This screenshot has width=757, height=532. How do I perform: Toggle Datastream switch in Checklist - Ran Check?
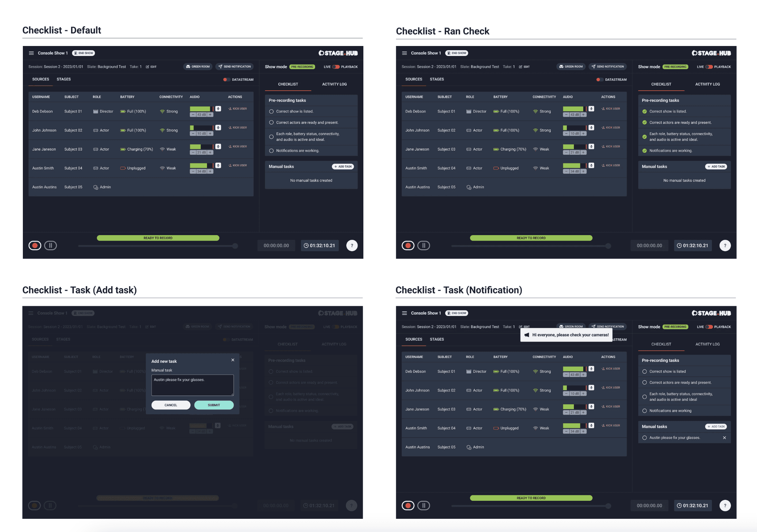[x=600, y=80]
